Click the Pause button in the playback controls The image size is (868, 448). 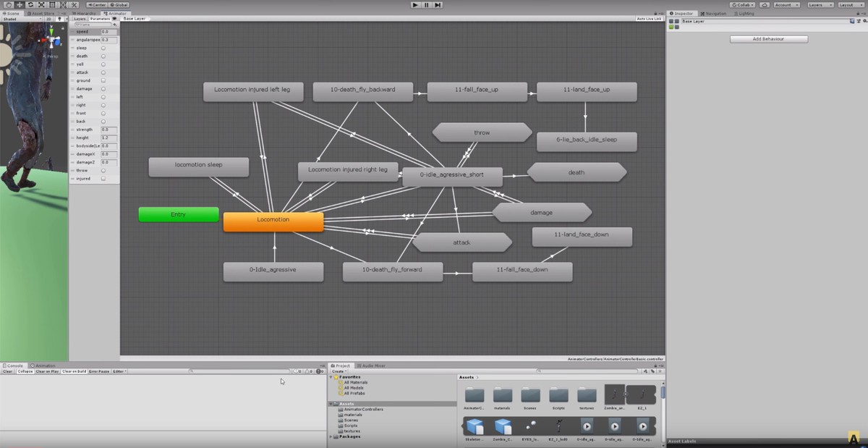[x=426, y=4]
